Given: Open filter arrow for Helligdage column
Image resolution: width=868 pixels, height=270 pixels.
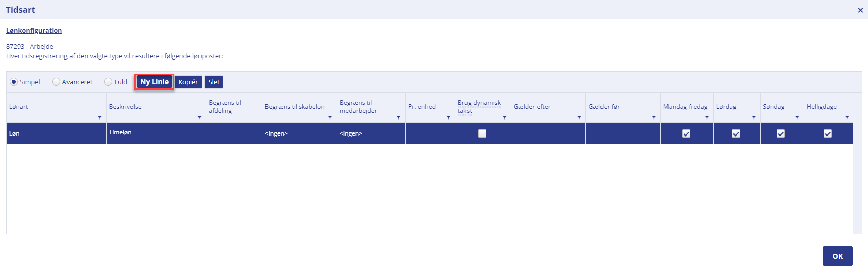Looking at the screenshot, I should coord(847,118).
